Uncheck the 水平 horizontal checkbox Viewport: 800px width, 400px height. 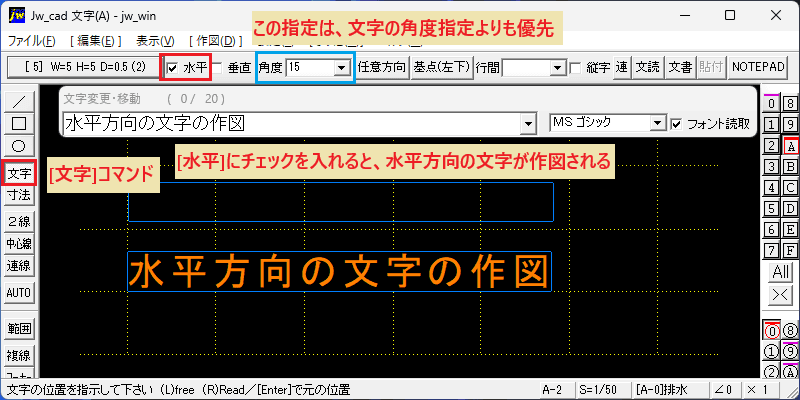[x=172, y=67]
